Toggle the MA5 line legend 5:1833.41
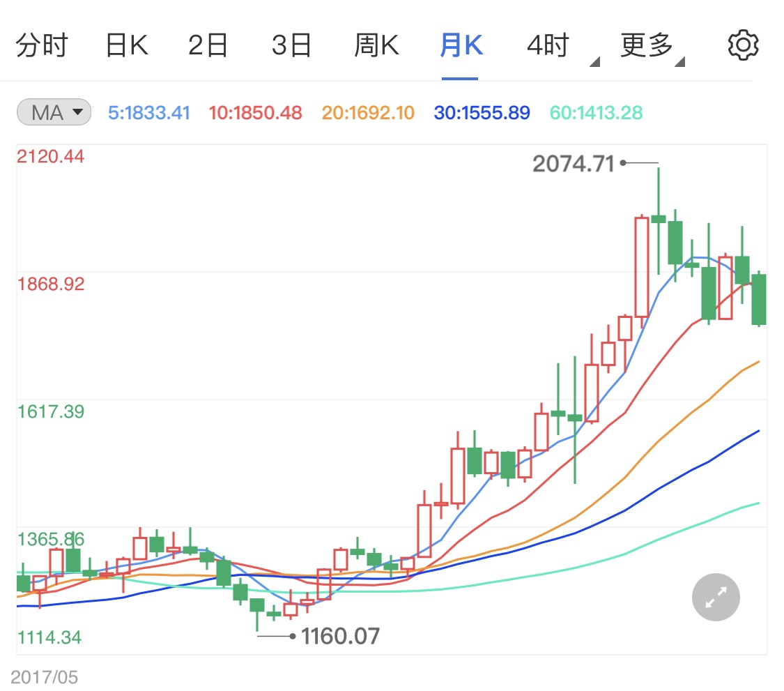The width and height of the screenshot is (784, 691). click(149, 113)
